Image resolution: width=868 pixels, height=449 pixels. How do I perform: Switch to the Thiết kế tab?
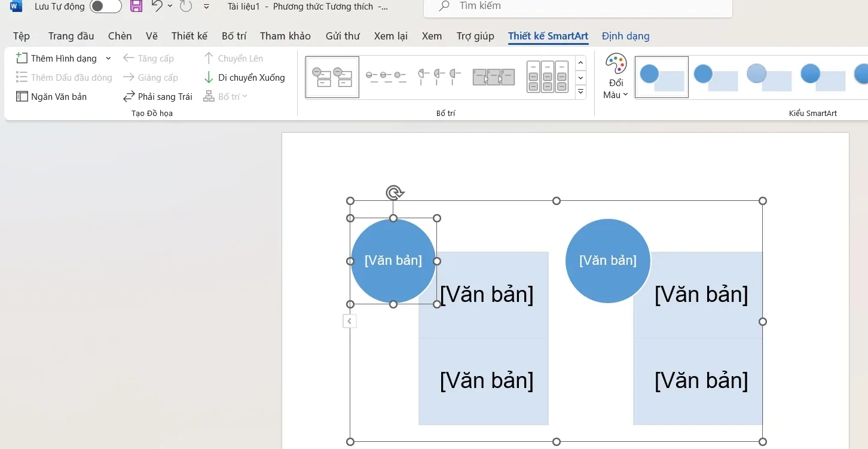click(x=190, y=36)
